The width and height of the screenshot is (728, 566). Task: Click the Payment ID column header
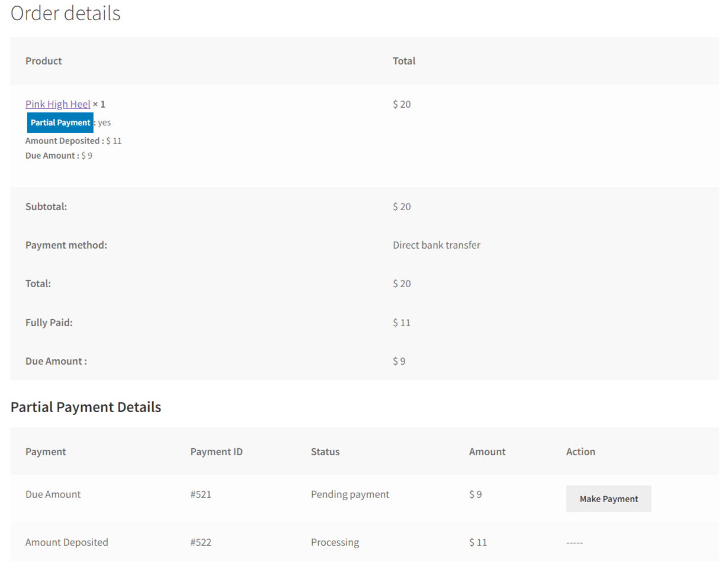click(216, 452)
